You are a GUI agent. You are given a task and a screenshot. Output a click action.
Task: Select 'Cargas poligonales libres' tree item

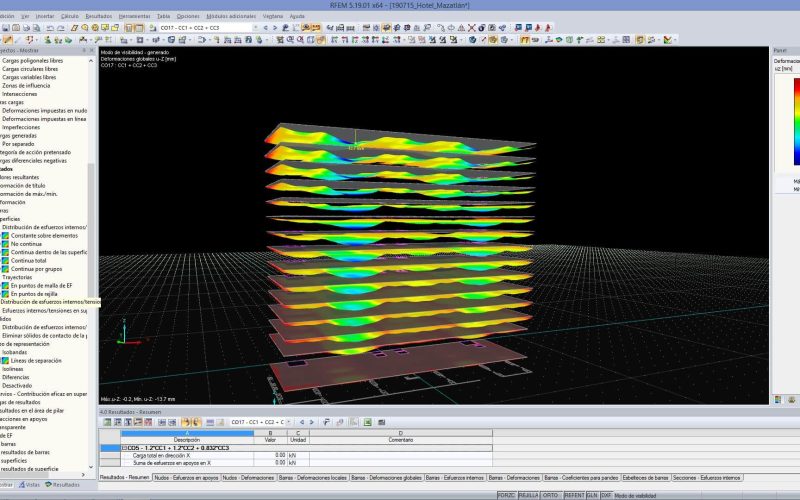[33, 60]
